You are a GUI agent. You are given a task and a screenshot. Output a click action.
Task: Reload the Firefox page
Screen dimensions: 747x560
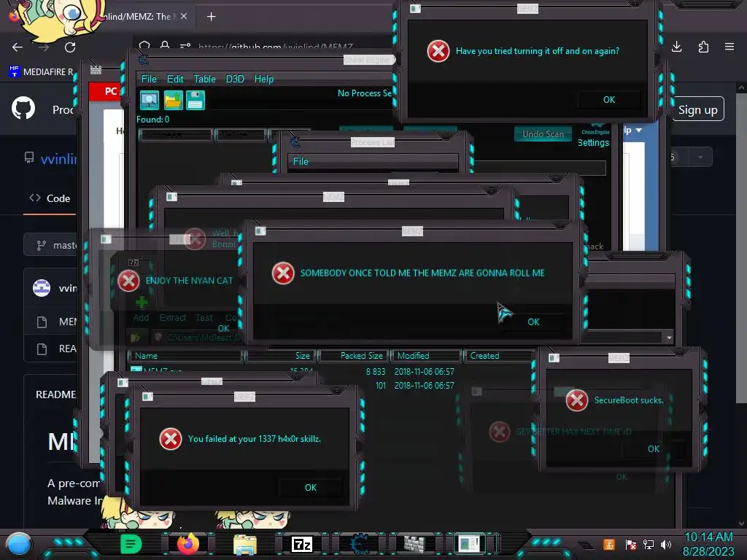pos(70,47)
